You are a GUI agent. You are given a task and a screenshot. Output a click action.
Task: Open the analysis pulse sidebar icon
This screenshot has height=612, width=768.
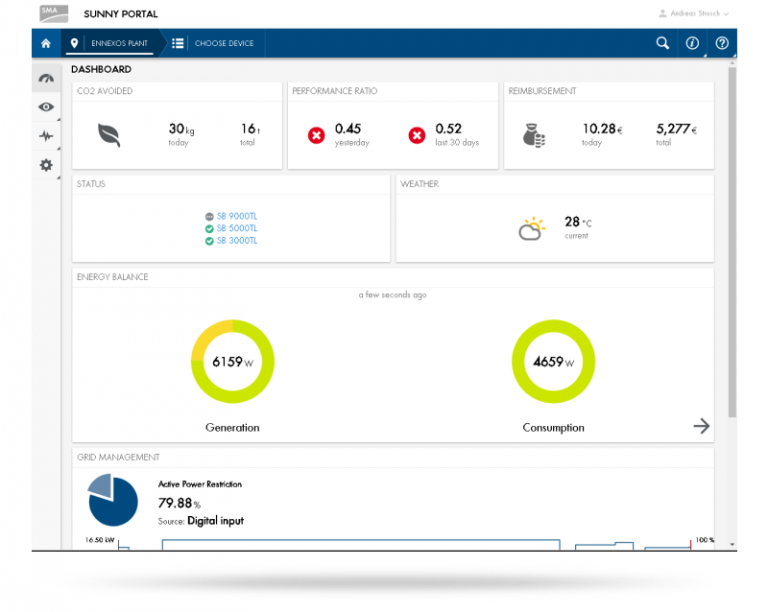[47, 136]
